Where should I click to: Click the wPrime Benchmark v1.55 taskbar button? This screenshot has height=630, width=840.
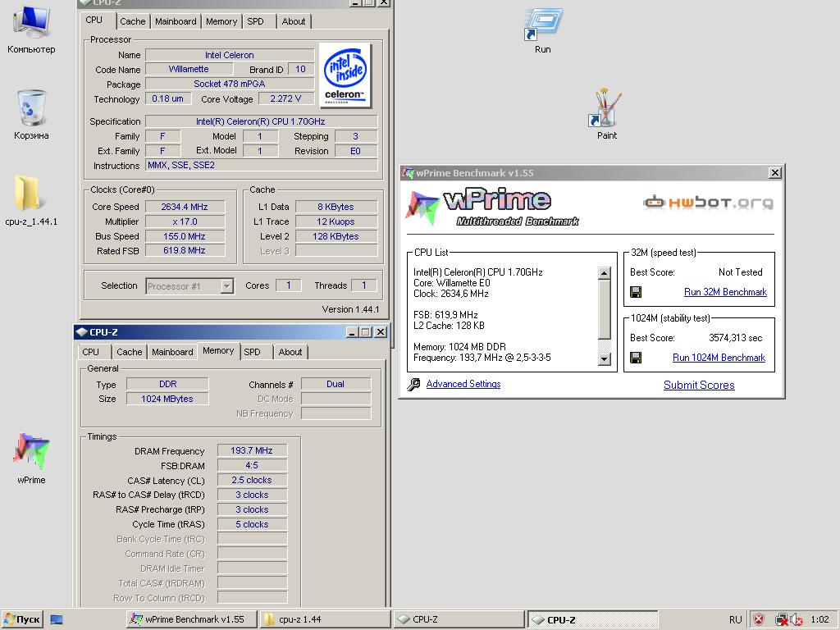[193, 619]
